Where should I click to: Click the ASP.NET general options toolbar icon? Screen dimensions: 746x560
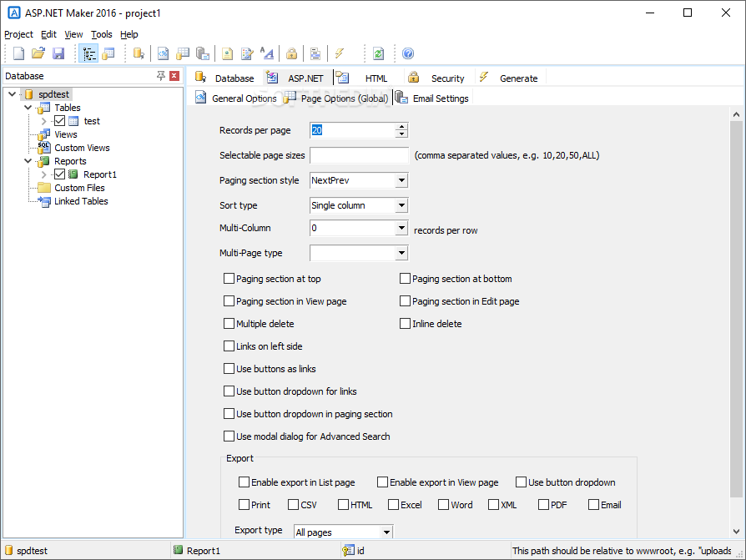coord(163,53)
